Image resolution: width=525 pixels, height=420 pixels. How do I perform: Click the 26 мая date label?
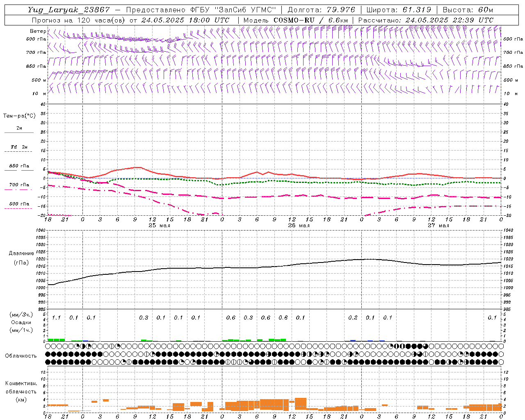(299, 226)
